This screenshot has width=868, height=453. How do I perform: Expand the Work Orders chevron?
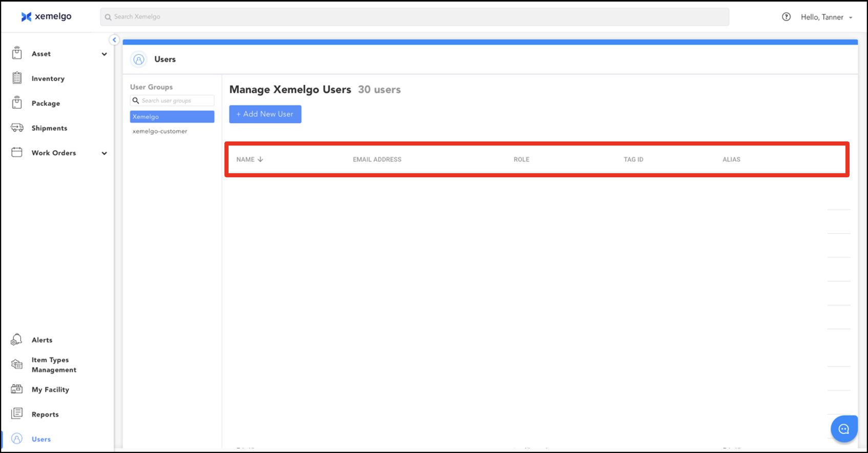click(x=105, y=153)
